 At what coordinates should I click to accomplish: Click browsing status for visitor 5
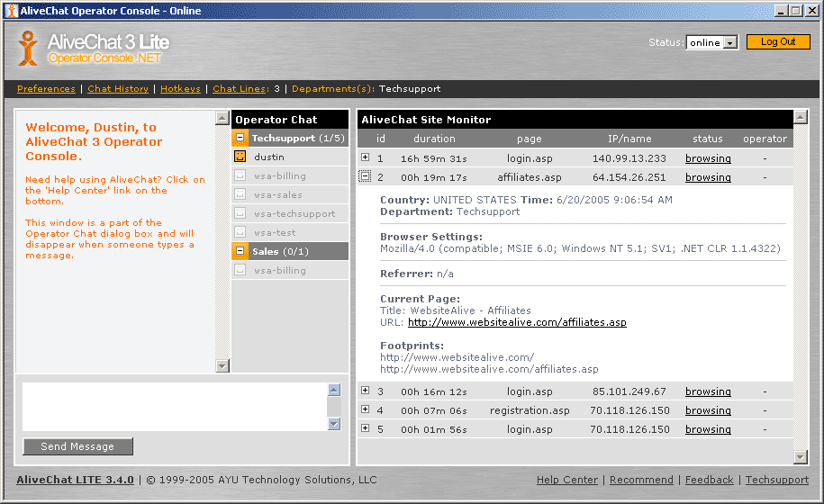point(708,429)
